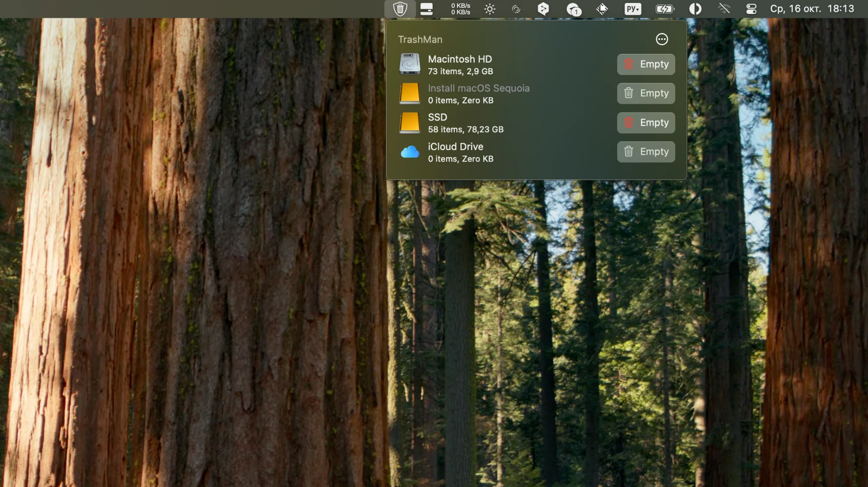Open Control Center toggles icon
This screenshot has width=868, height=487.
pyautogui.click(x=751, y=9)
